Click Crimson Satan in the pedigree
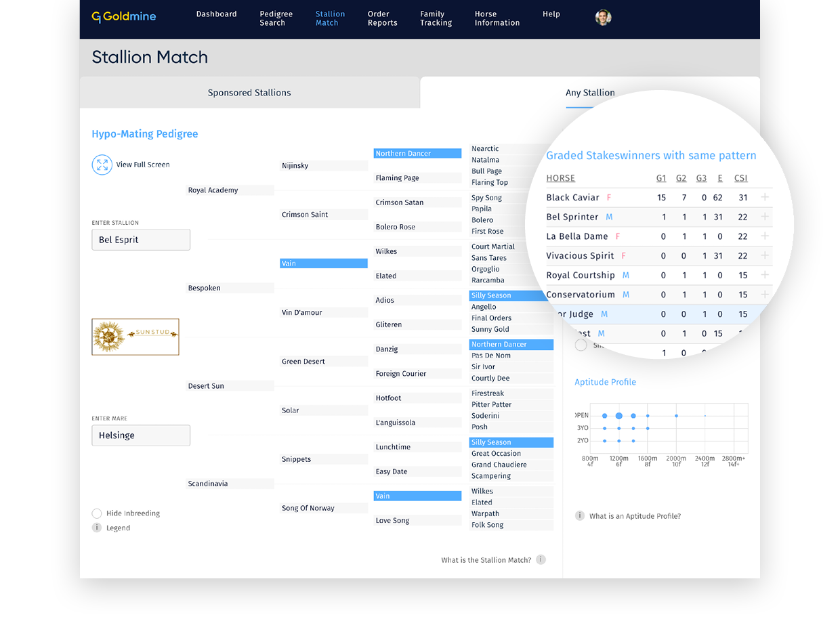This screenshot has height=642, width=840. point(417,202)
